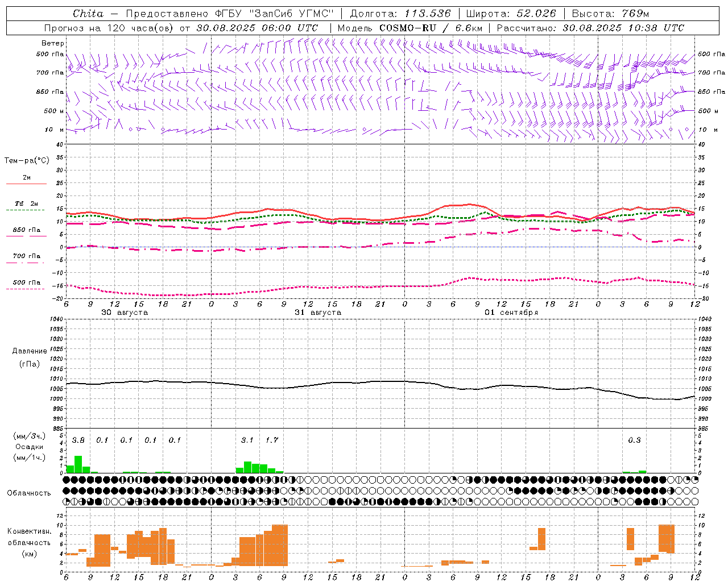Viewport: 728px width, 582px height.
Task: Click the "Рассчитано: 30.08.2025 10:38 UTC" text
Action: [591, 28]
